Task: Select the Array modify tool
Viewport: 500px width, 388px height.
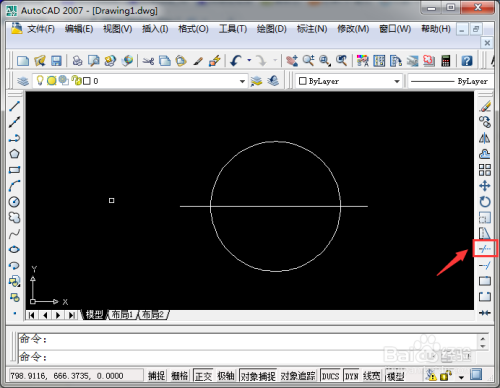Action: pyautogui.click(x=485, y=170)
